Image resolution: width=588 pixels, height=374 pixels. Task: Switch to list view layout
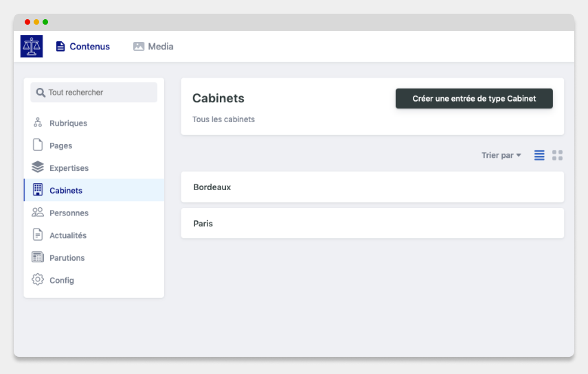pyautogui.click(x=539, y=156)
